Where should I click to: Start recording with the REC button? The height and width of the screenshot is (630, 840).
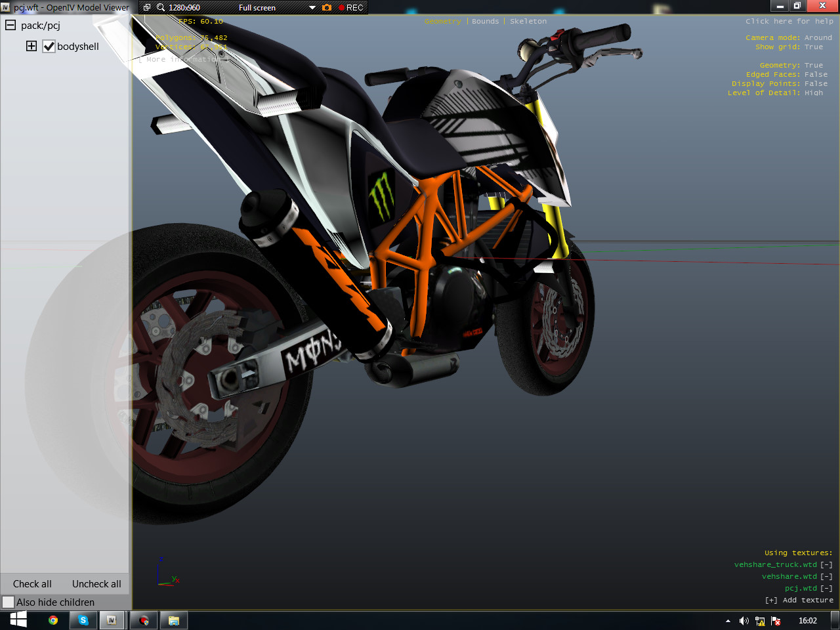[x=351, y=7]
